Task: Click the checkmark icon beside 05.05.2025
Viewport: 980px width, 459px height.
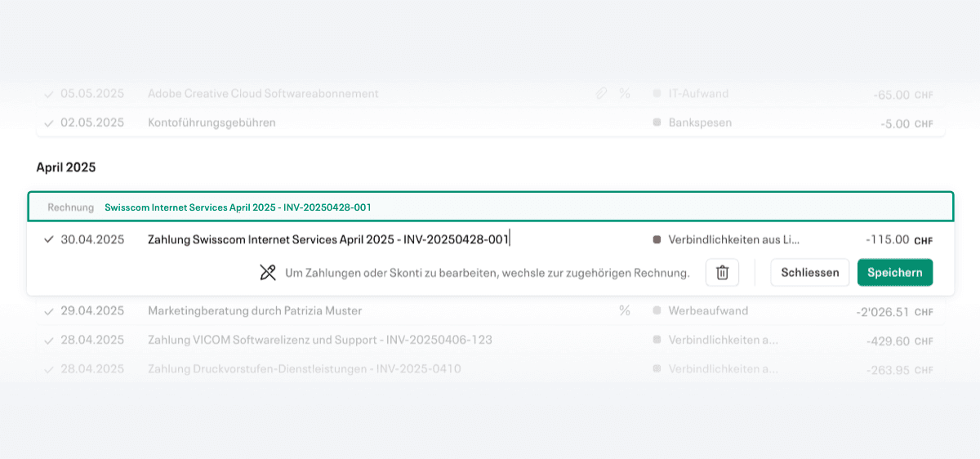Action: click(49, 94)
